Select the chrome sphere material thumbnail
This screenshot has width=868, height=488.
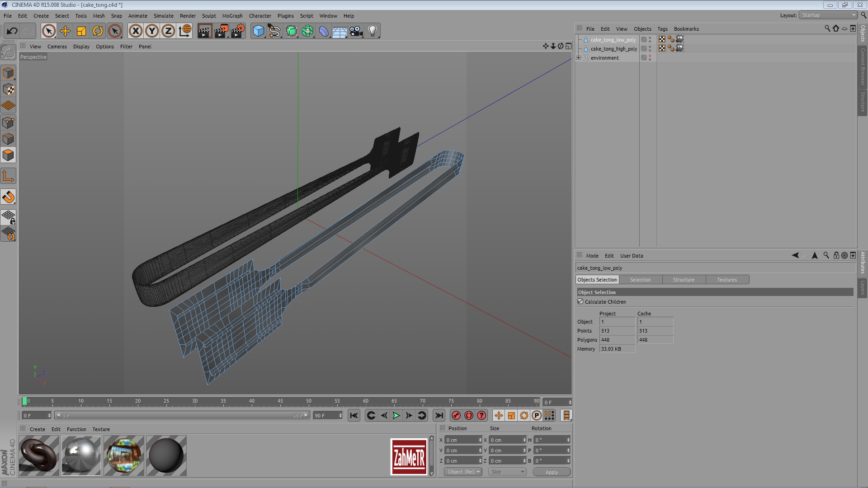click(81, 455)
